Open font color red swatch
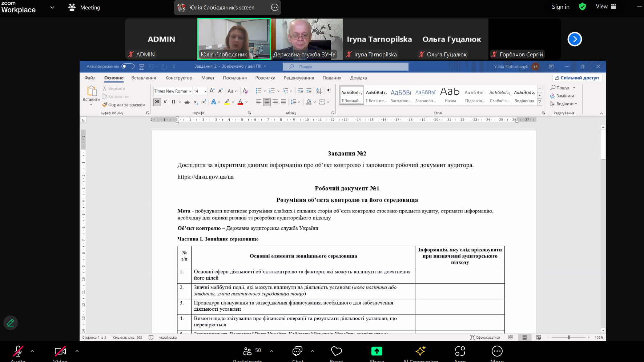 coord(240,102)
